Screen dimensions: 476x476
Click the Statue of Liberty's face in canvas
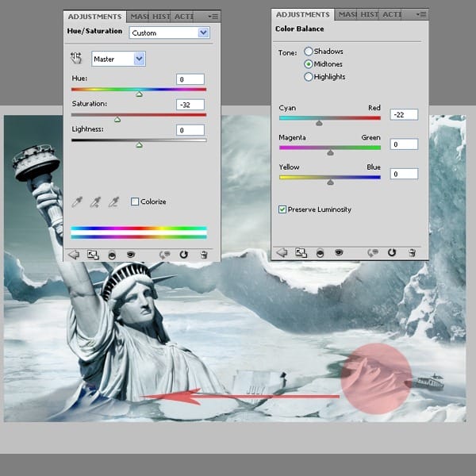(x=139, y=304)
